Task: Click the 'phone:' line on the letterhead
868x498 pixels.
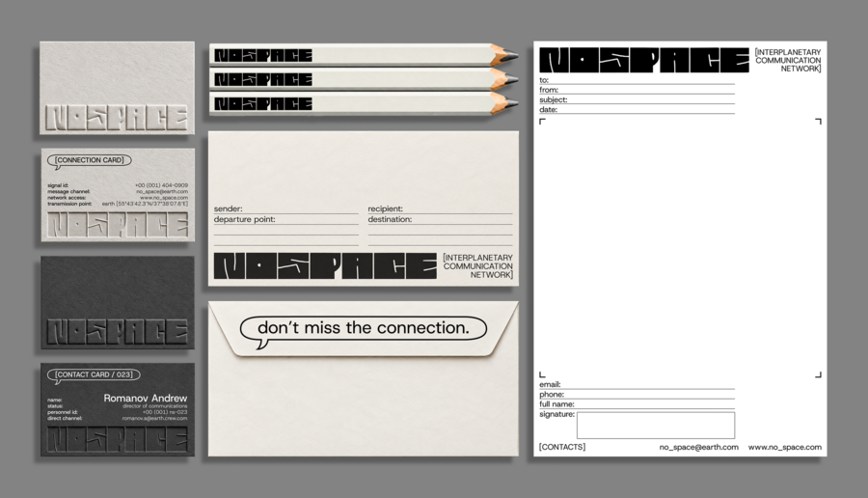Action: (x=637, y=395)
